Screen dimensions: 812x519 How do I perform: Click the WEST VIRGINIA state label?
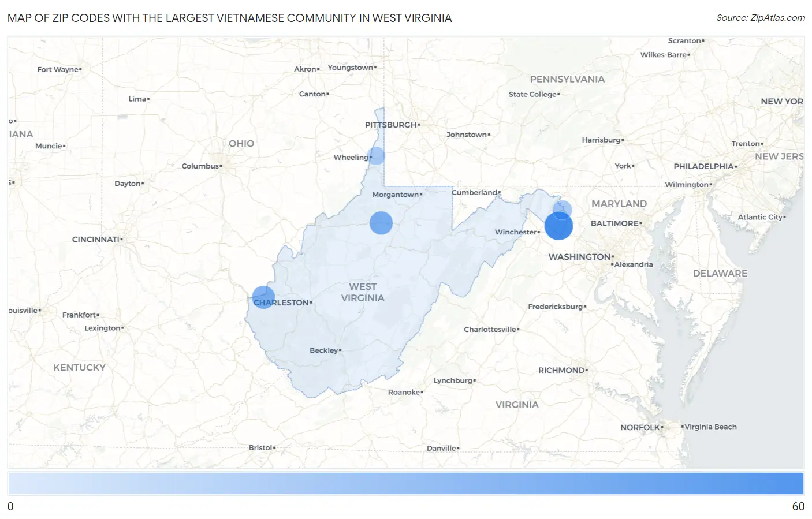click(363, 292)
